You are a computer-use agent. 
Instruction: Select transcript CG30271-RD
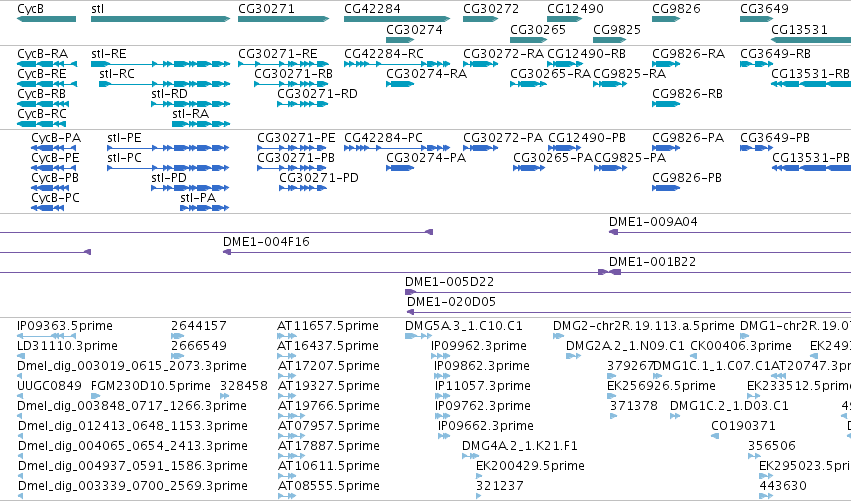click(x=303, y=104)
